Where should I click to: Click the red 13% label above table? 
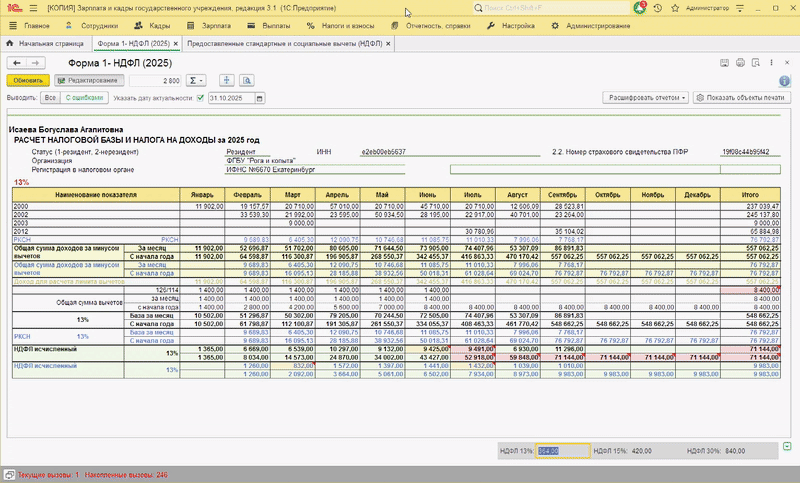[x=21, y=182]
